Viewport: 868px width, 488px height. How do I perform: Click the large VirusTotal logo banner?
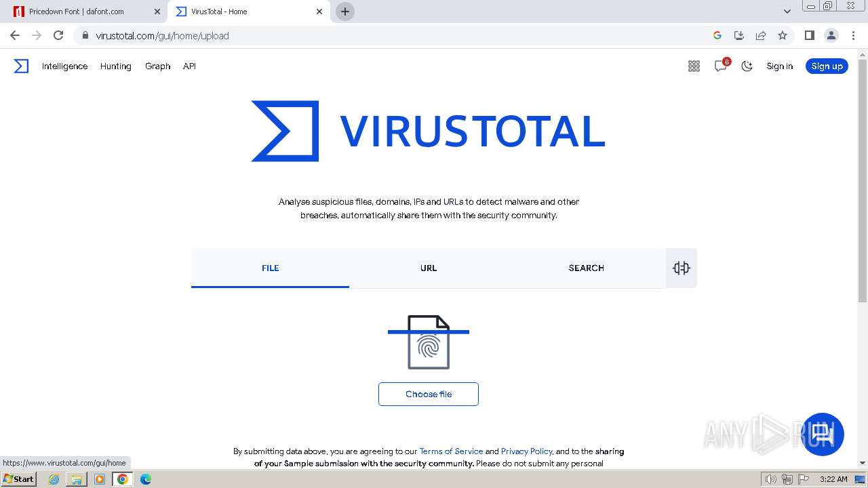point(428,131)
